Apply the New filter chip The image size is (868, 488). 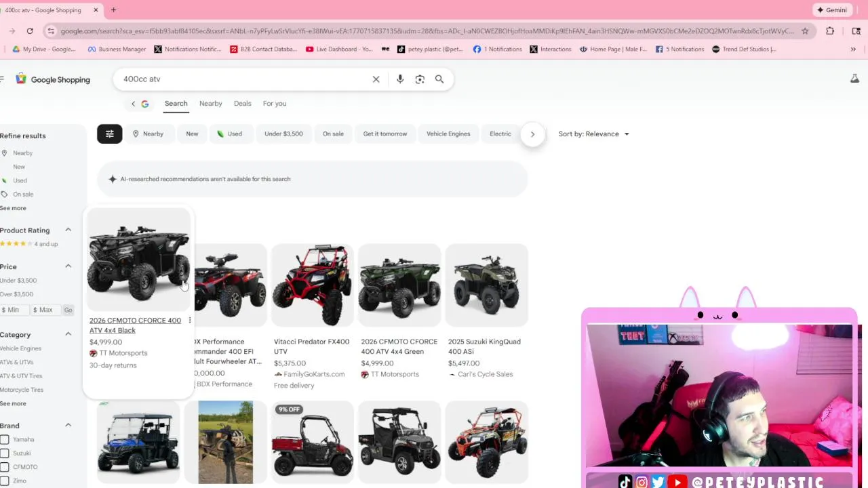click(192, 134)
